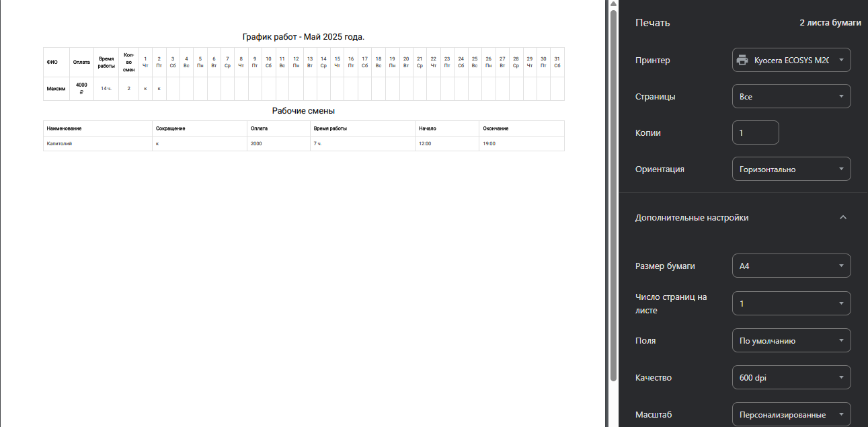The height and width of the screenshot is (427, 868).
Task: Open the Качество dropdown showing 600 dpi
Action: click(791, 377)
